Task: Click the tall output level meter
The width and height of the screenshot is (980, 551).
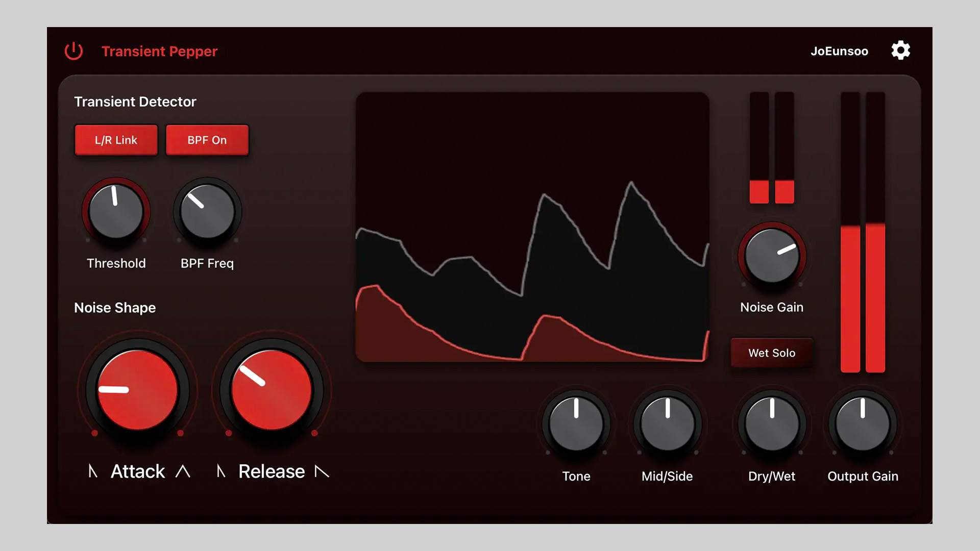Action: (x=863, y=232)
